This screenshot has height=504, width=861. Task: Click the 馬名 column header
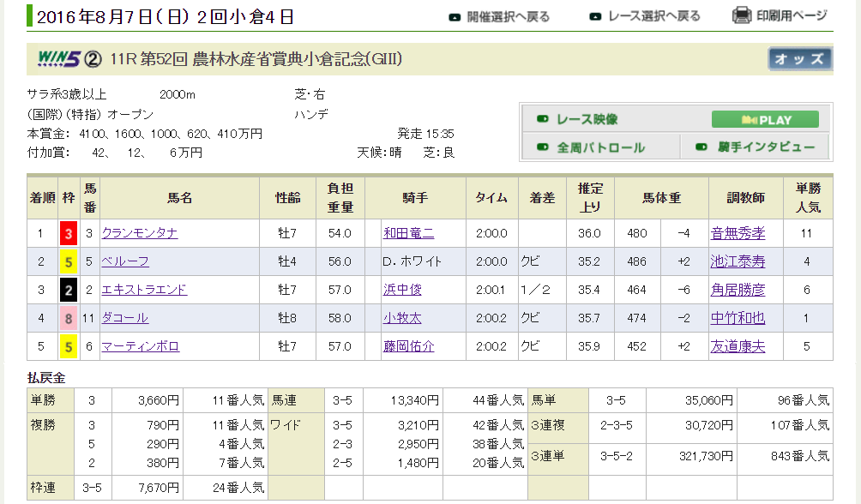pyautogui.click(x=179, y=198)
